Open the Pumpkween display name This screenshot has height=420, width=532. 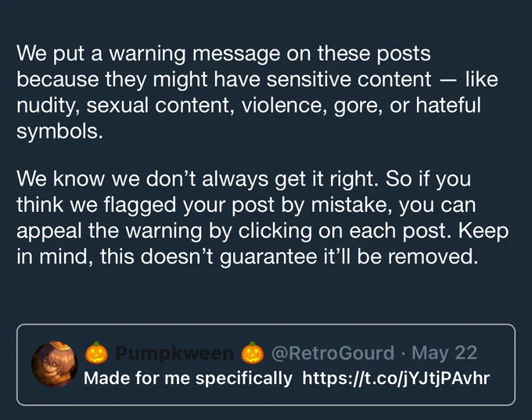pos(174,354)
